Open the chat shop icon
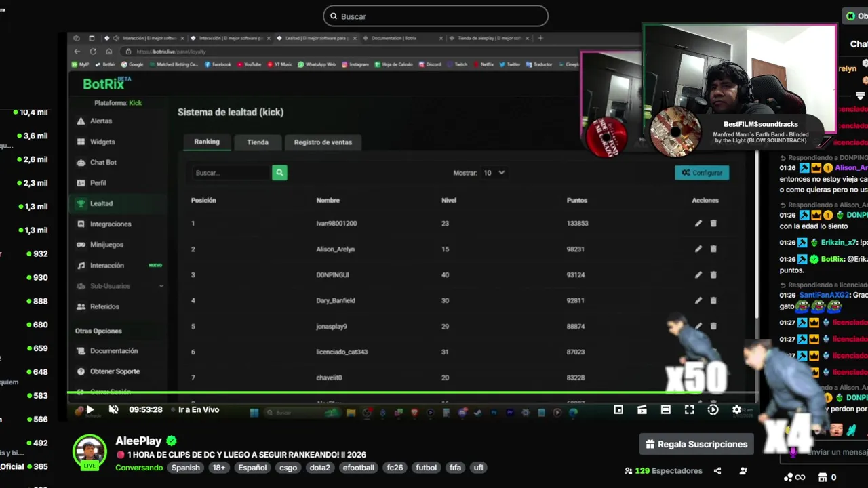The height and width of the screenshot is (488, 868). pyautogui.click(x=823, y=478)
